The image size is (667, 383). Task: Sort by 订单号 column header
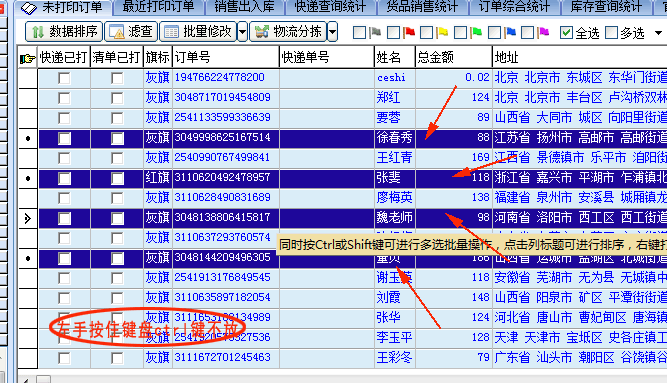(x=225, y=57)
